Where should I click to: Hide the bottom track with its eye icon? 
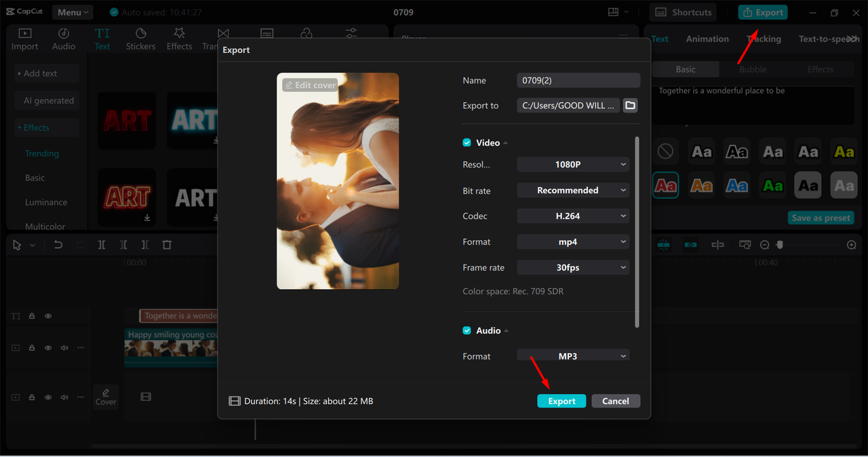[48, 397]
